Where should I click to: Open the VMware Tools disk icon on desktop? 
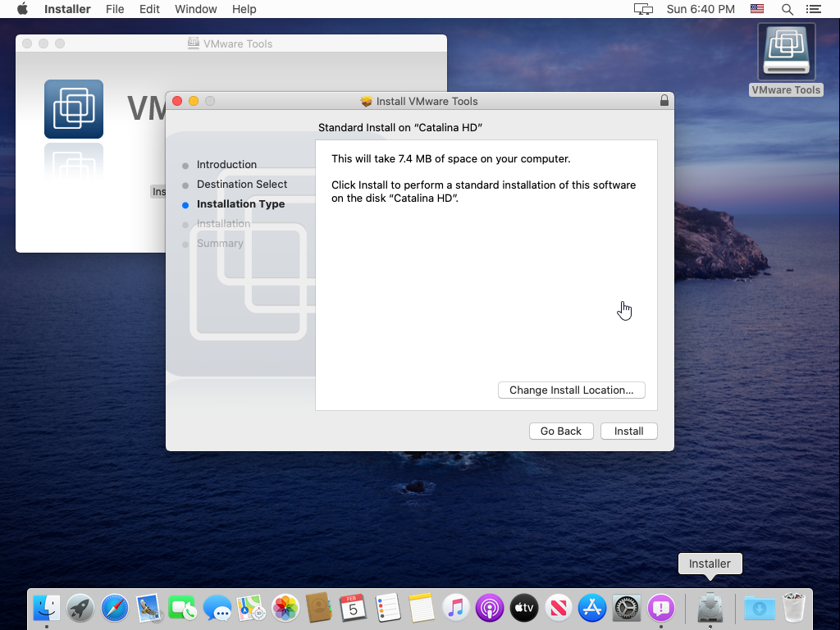786,53
